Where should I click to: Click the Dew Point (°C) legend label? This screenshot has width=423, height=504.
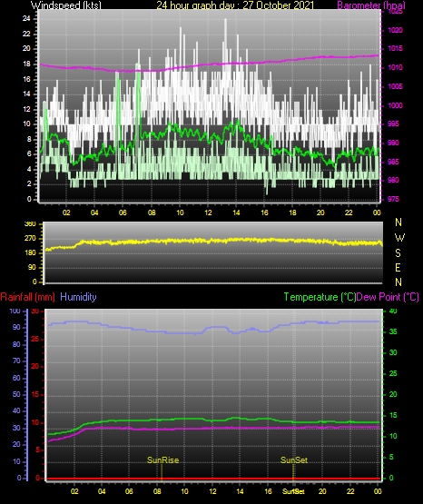388,297
